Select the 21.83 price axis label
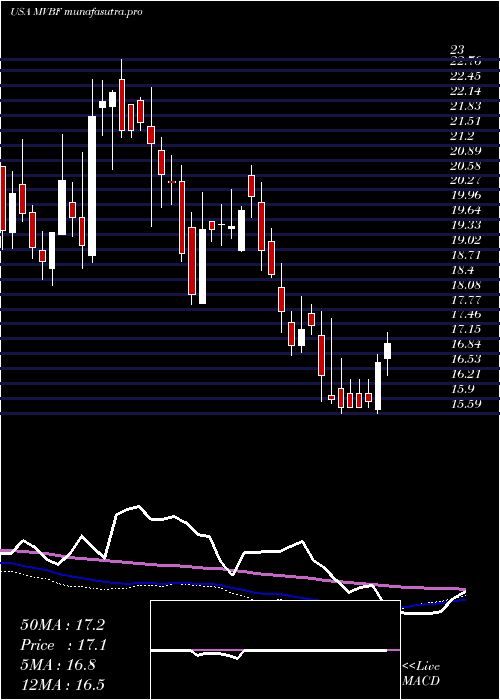This screenshot has height=700, width=500. tap(466, 106)
